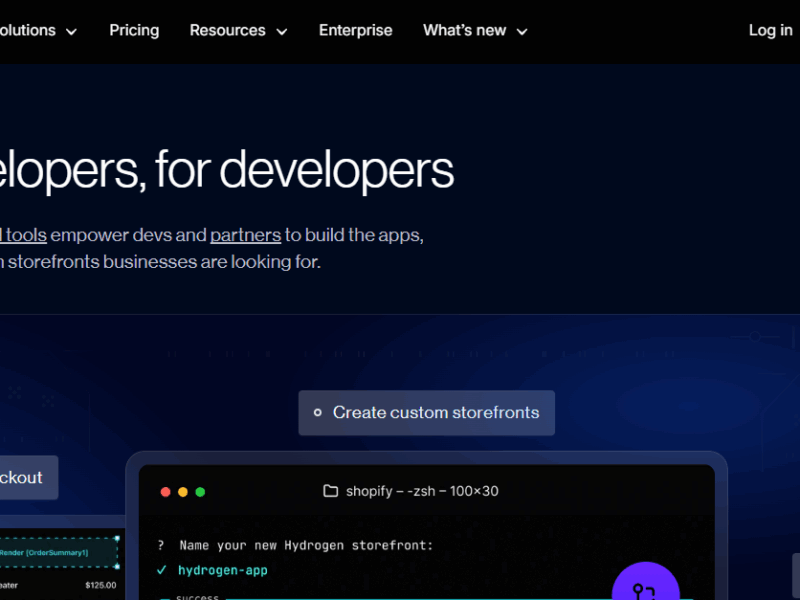
Task: Follow the underlined partners link
Action: click(x=245, y=236)
